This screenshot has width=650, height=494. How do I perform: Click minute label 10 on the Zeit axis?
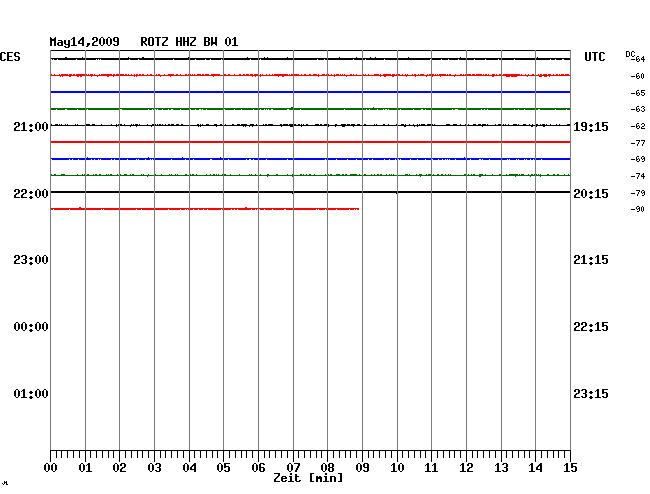point(397,468)
